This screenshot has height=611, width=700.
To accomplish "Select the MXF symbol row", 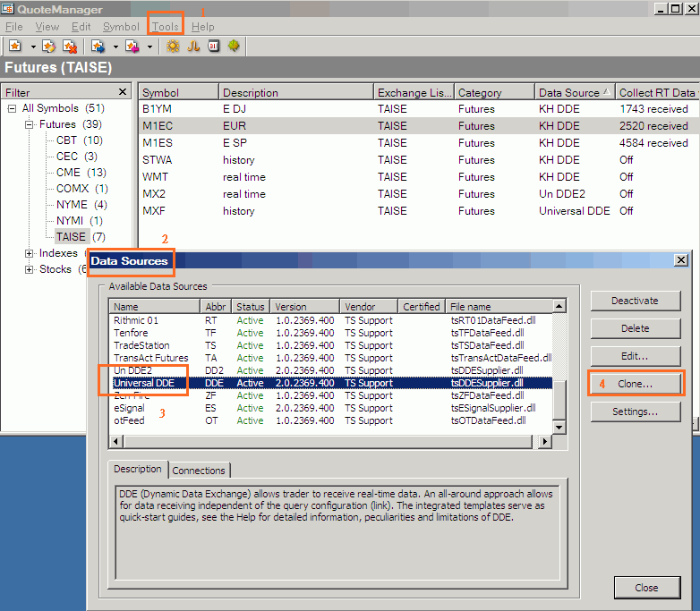I will [419, 210].
